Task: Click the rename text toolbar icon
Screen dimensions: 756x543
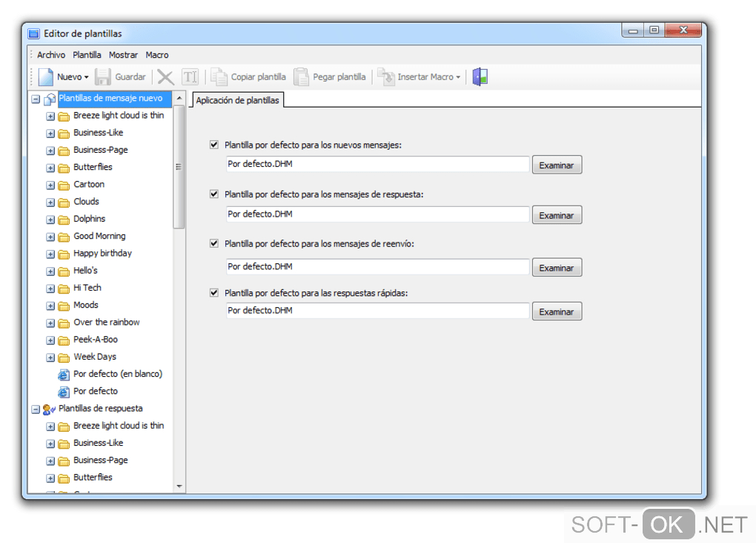Action: click(x=190, y=76)
